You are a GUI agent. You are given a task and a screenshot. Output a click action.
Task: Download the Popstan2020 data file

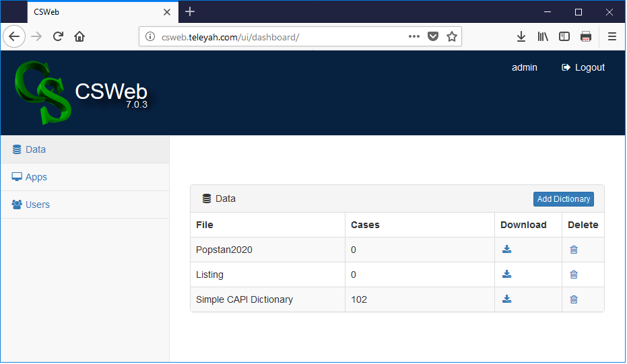tap(506, 250)
